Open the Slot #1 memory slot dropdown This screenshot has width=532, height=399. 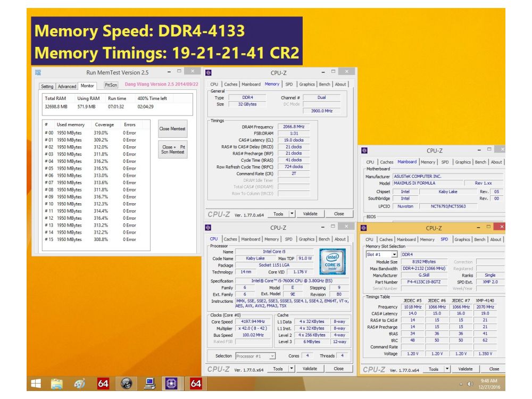coord(393,254)
